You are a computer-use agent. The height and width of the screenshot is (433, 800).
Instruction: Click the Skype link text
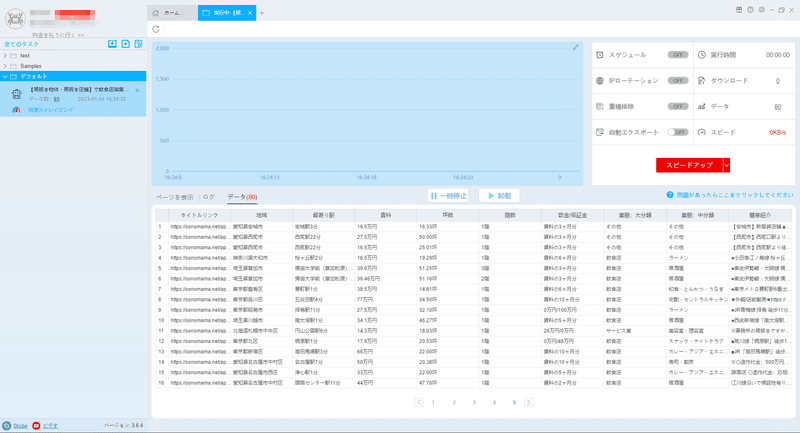coord(20,426)
